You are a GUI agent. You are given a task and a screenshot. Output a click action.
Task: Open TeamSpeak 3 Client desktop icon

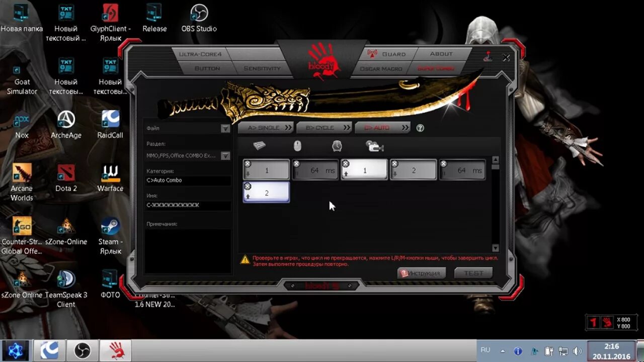(66, 289)
